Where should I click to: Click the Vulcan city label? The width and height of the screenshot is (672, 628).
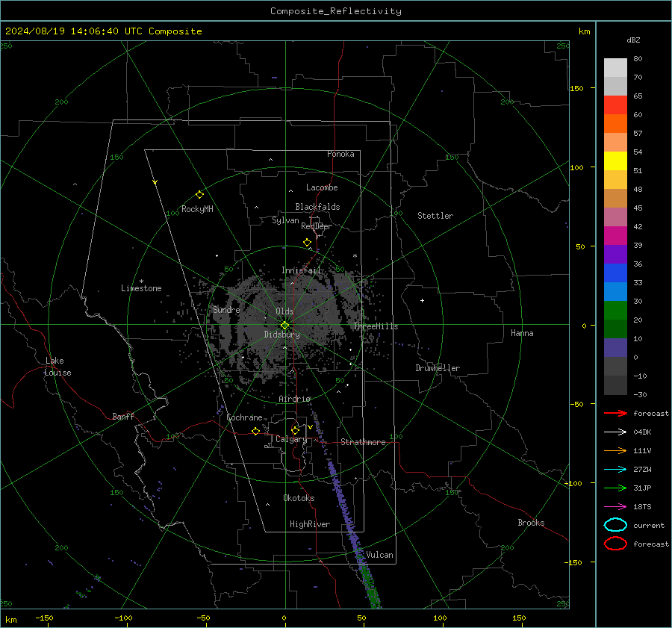click(379, 555)
